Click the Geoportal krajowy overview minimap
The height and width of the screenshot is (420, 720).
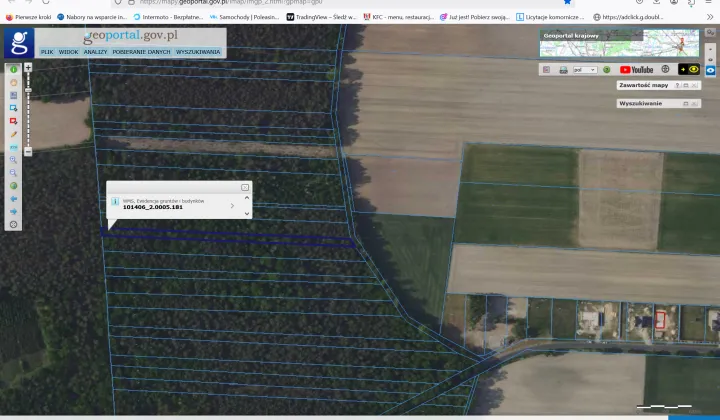click(619, 43)
